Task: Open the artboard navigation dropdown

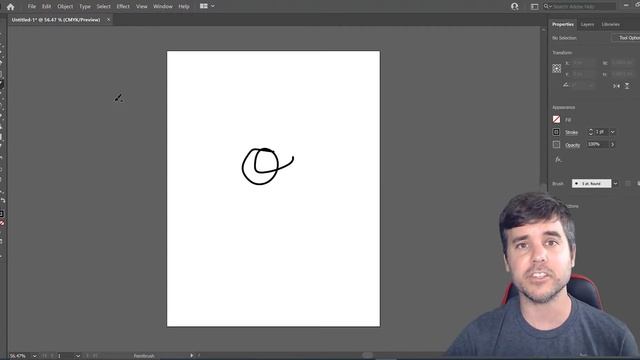Action: pos(78,356)
